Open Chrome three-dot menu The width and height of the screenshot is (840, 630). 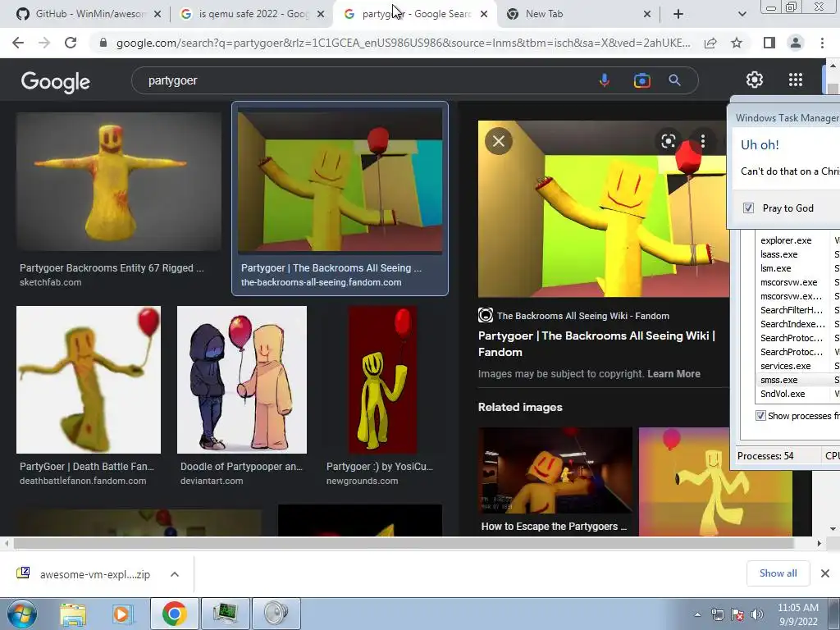tap(822, 43)
